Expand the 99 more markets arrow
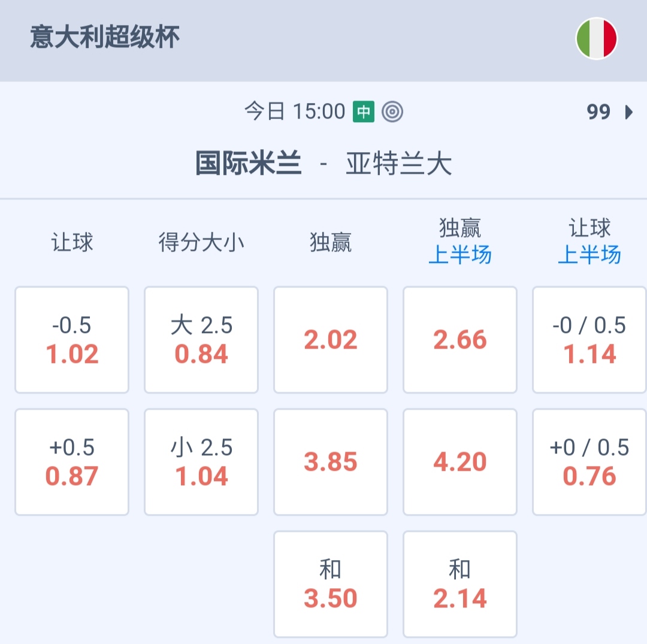 click(628, 112)
